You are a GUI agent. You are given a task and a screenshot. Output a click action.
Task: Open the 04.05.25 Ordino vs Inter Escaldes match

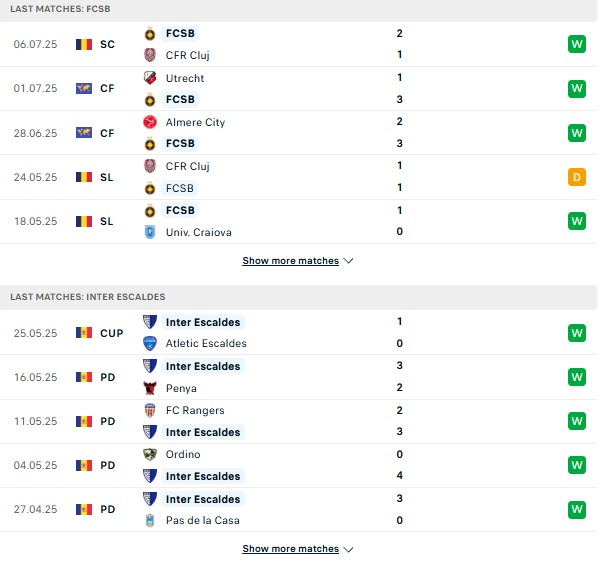[x=298, y=465]
